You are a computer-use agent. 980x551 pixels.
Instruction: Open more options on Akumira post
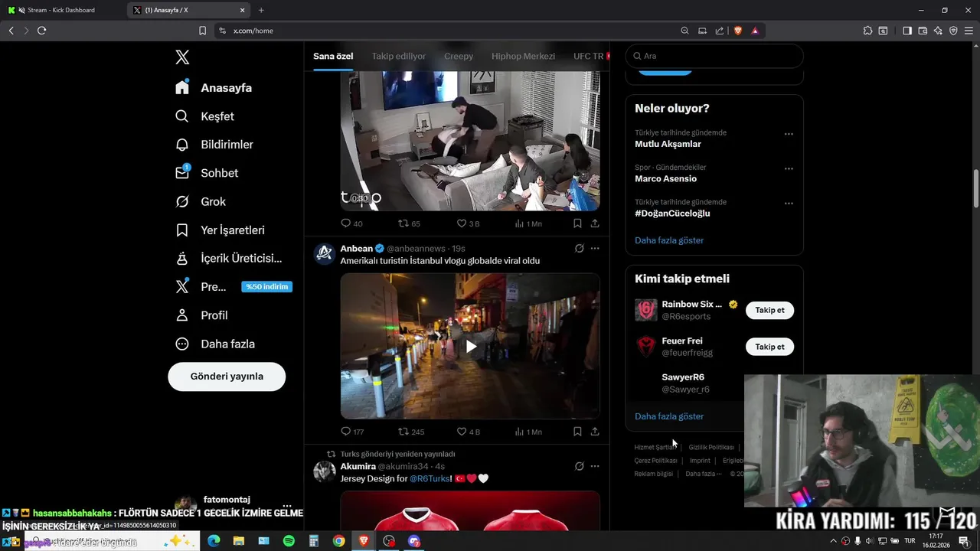(595, 466)
